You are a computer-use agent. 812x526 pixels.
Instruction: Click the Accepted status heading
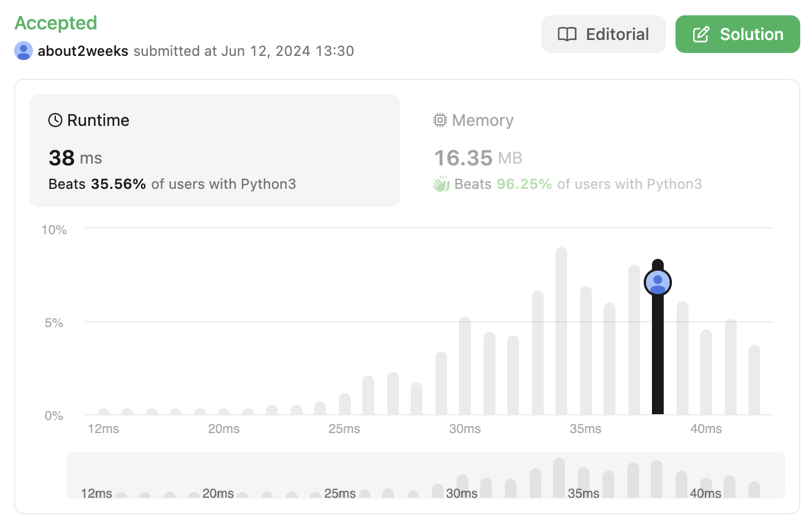(56, 23)
